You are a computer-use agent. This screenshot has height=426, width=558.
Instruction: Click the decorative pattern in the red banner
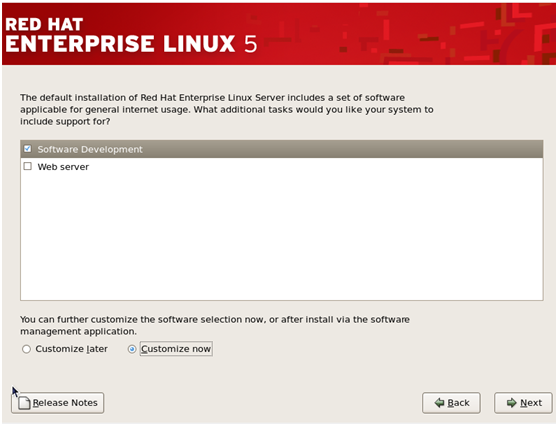[x=445, y=34]
